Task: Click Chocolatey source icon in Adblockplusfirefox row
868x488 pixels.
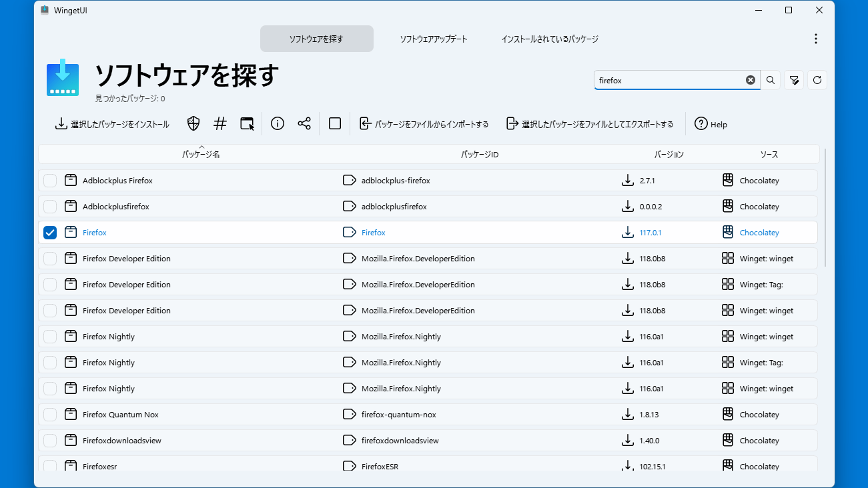Action: (728, 206)
